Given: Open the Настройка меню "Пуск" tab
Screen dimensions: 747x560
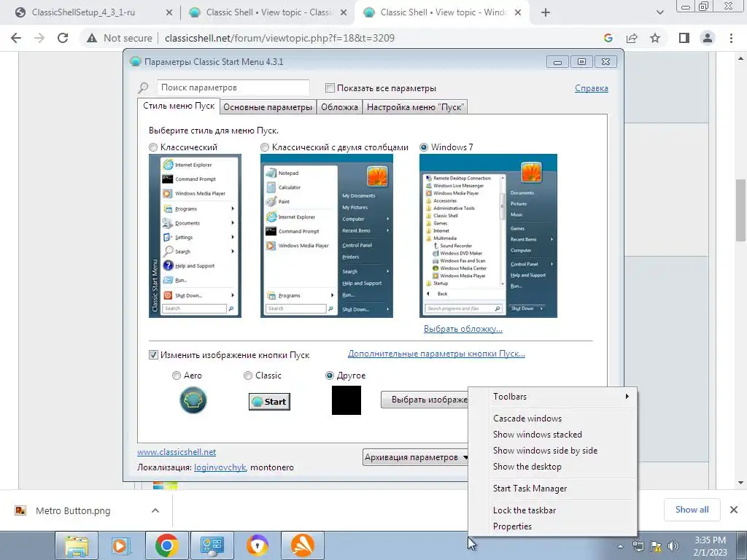Looking at the screenshot, I should tap(414, 107).
